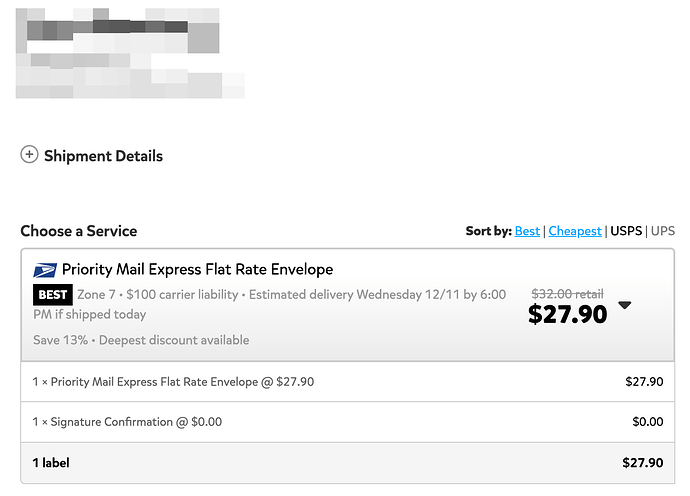This screenshot has width=690, height=496.
Task: Open the dropdown arrow beside $27.90
Action: point(625,306)
